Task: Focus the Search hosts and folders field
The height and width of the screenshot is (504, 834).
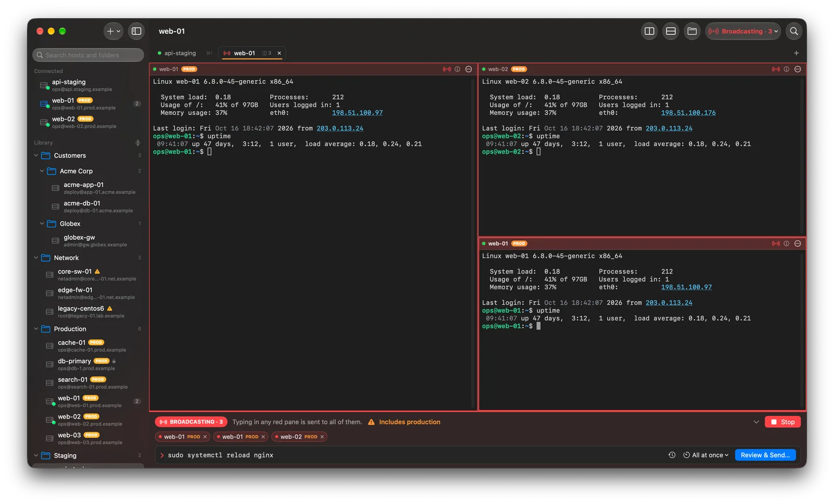Action: [x=88, y=55]
